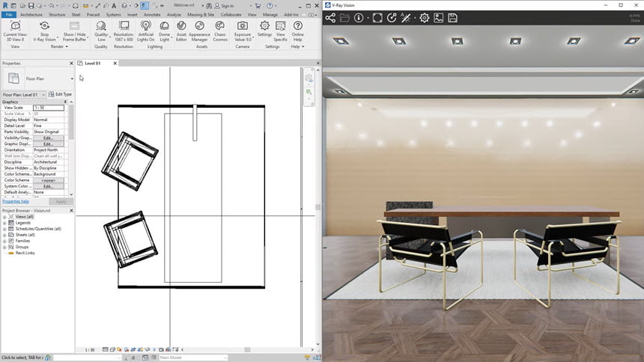
Task: Click the Revit help question mark icon
Action: [270, 6]
